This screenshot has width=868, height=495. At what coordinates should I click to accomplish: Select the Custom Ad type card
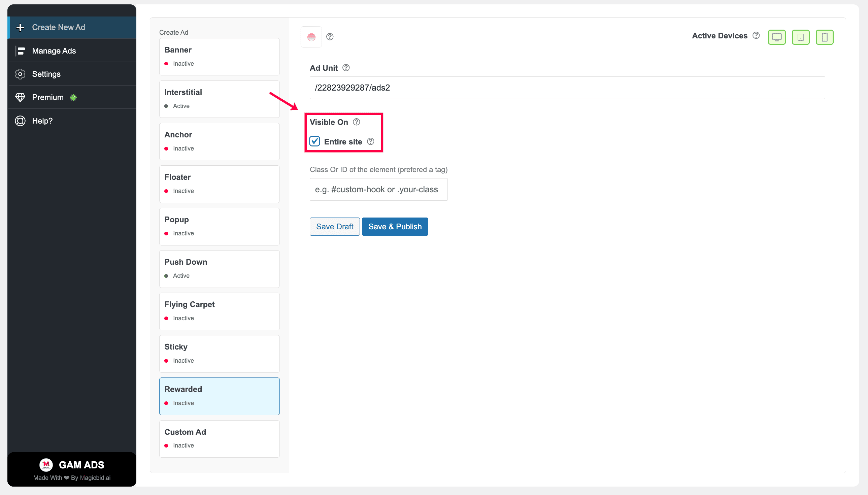tap(219, 439)
